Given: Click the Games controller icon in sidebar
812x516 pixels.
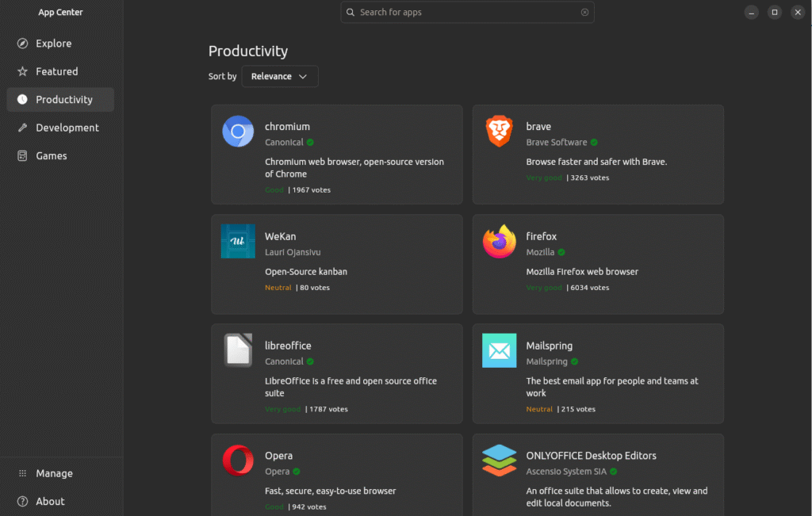Looking at the screenshot, I should click(x=21, y=155).
